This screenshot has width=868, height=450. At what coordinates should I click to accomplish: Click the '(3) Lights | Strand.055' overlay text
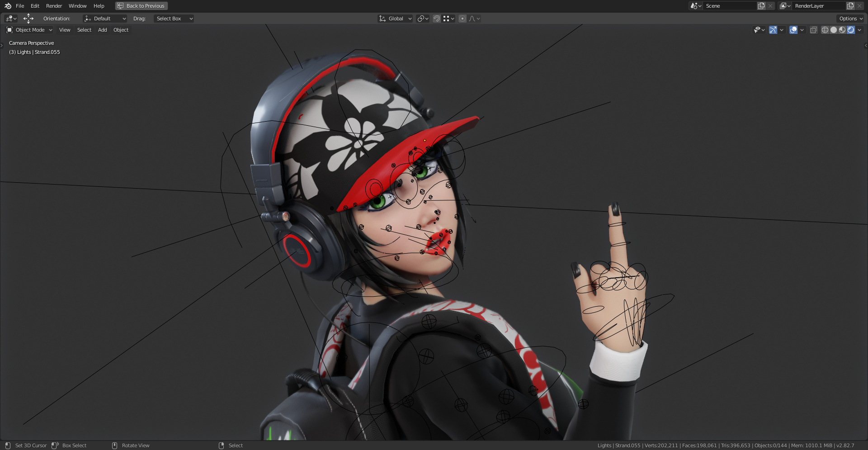34,52
